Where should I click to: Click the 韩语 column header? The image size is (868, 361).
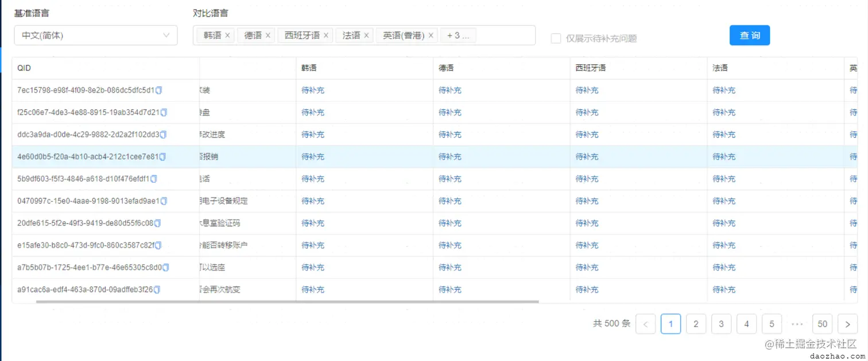365,68
